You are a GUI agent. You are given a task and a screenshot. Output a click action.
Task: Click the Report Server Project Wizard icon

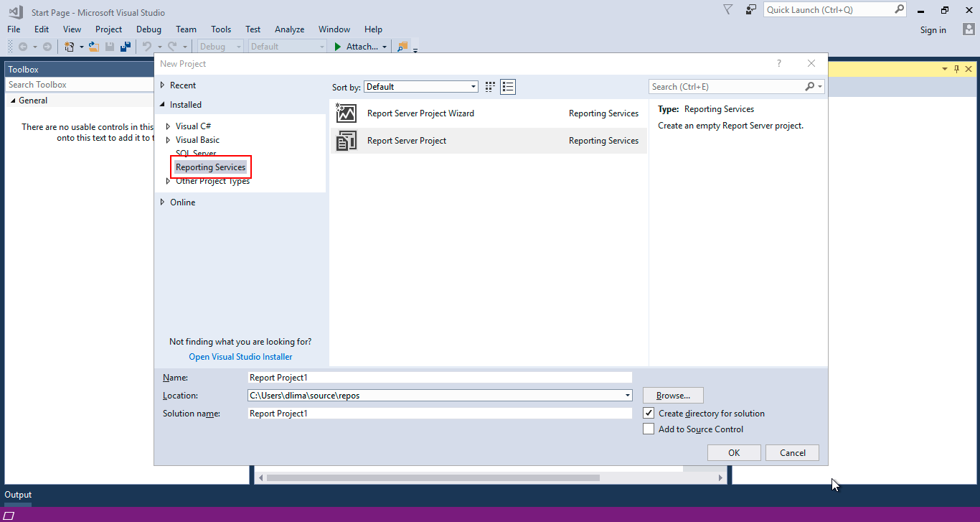(347, 113)
